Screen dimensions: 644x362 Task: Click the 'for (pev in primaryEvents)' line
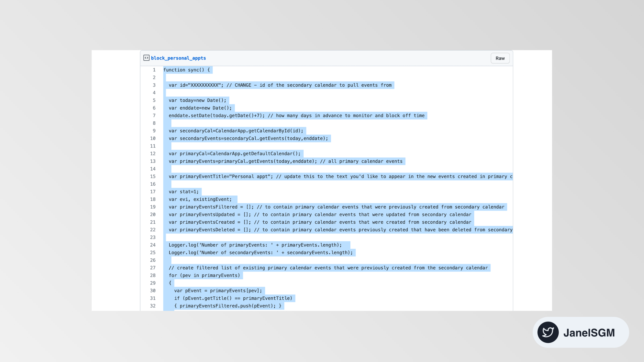tap(204, 275)
